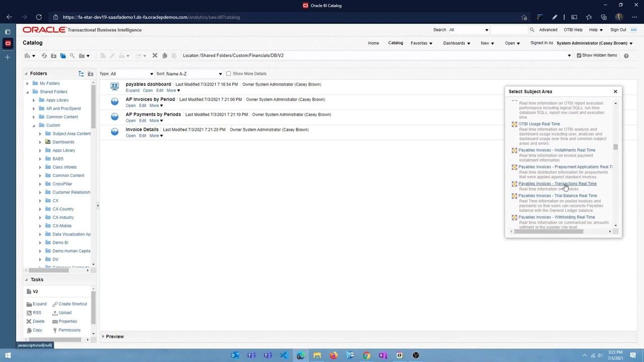Open the Search scope All dropdown
The image size is (644, 362).
pos(468,30)
